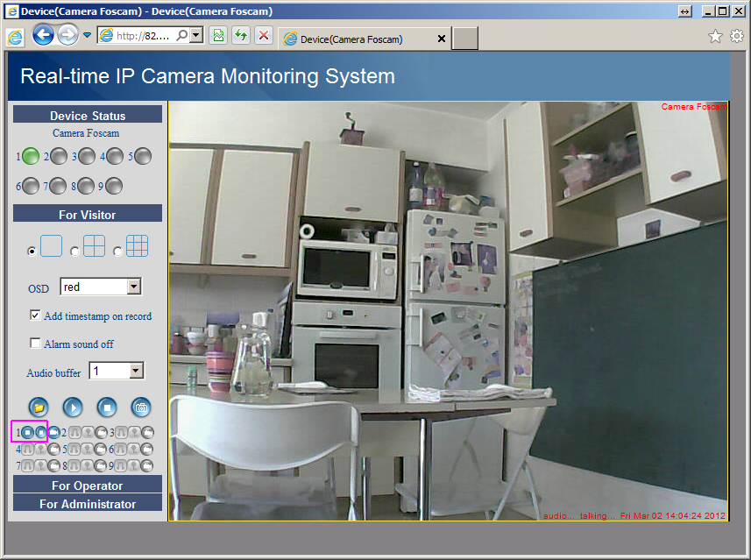Click the record icon for channel 3

[x=147, y=433]
